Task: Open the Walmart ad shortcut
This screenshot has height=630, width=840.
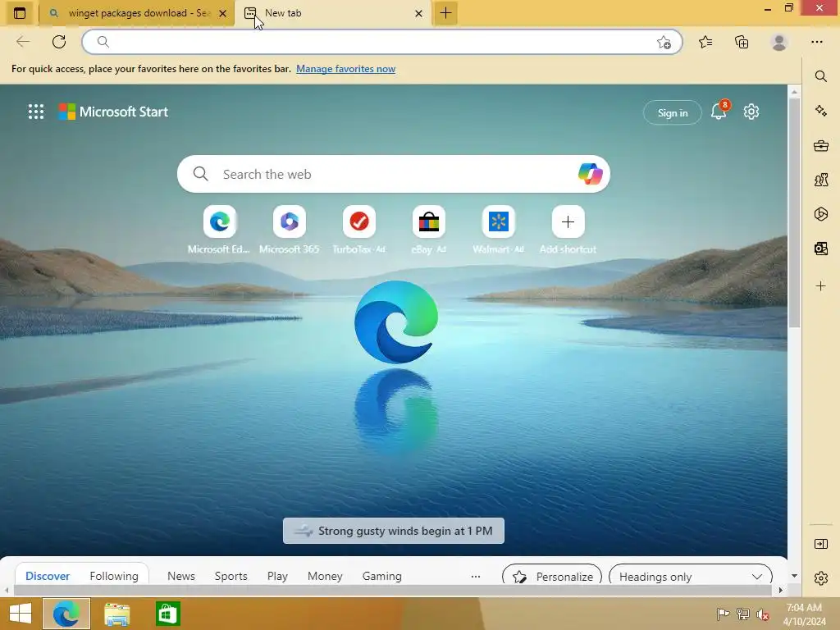Action: coord(498,230)
